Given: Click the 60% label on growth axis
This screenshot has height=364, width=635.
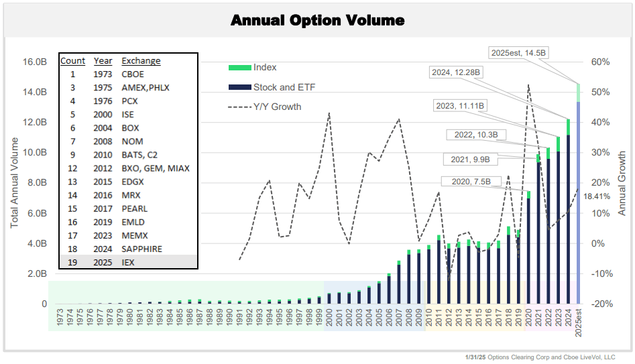Looking at the screenshot, I should [600, 62].
